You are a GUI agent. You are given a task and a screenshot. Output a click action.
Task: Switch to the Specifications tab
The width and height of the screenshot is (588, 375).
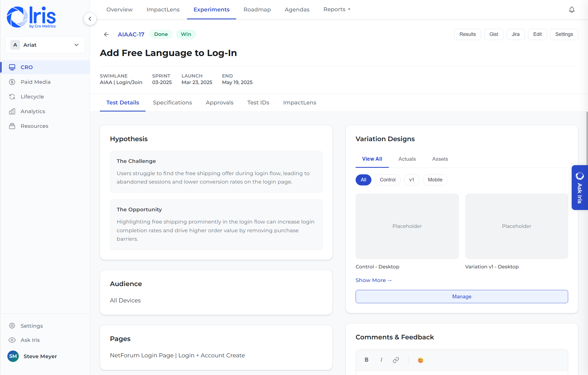coord(172,103)
